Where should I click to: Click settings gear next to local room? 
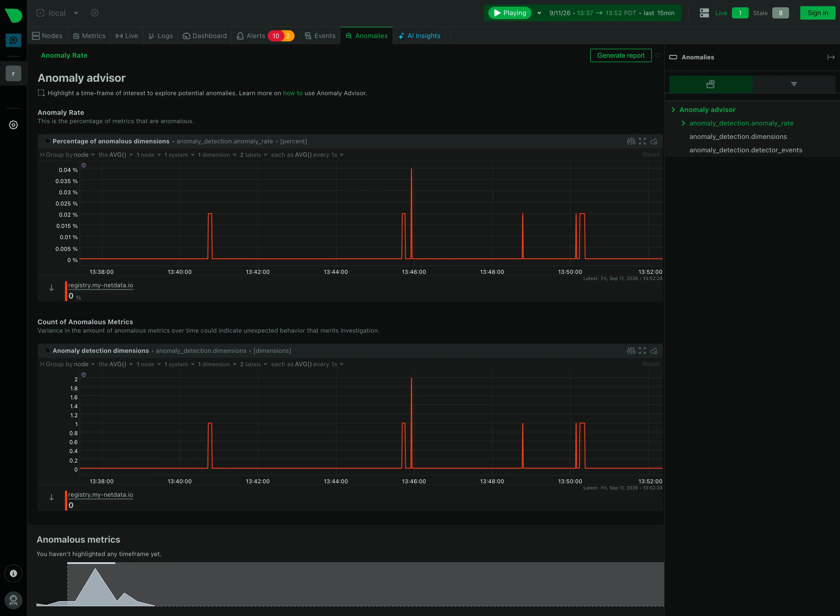point(95,13)
